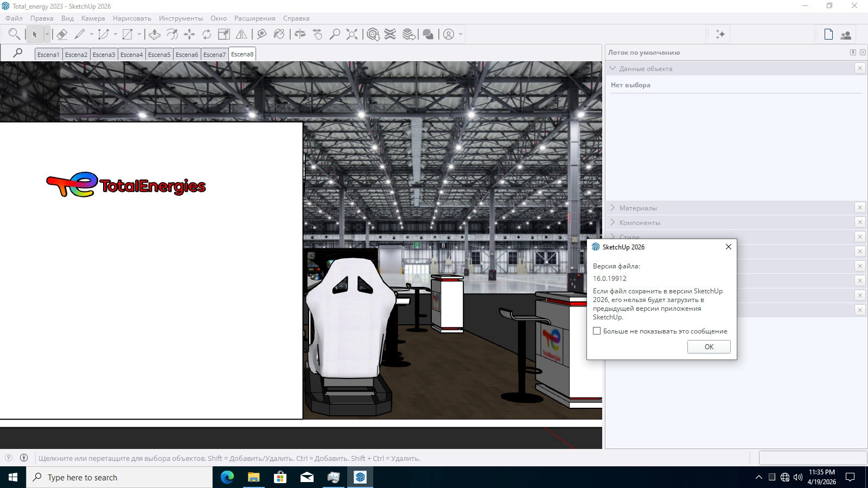This screenshot has width=868, height=488.
Task: Select the Tape Measure tool
Action: click(261, 34)
